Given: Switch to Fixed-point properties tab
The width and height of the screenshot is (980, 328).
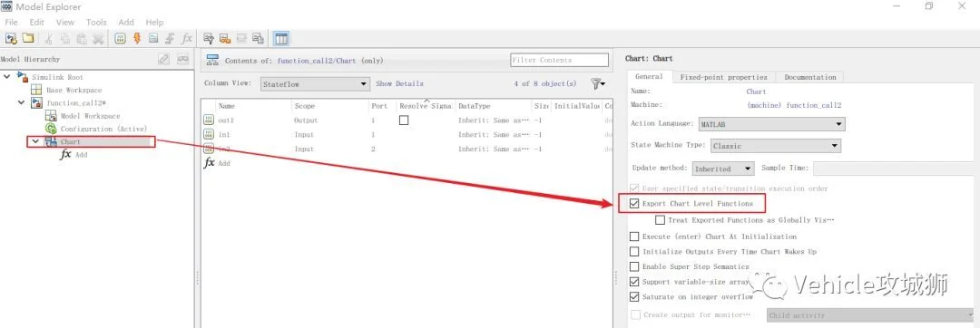Looking at the screenshot, I should [723, 77].
